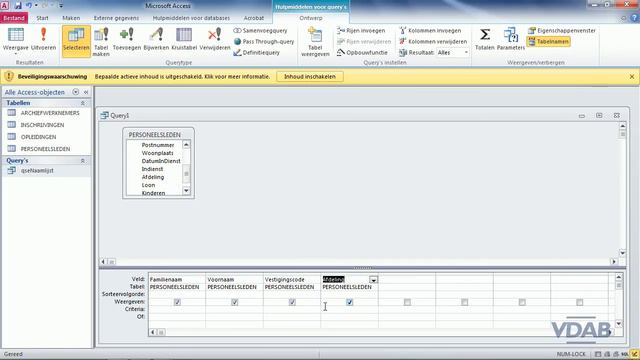Image resolution: width=640 pixels, height=360 pixels.
Task: Uncheck Weergeven for Vestigingscode column
Action: coord(292,302)
